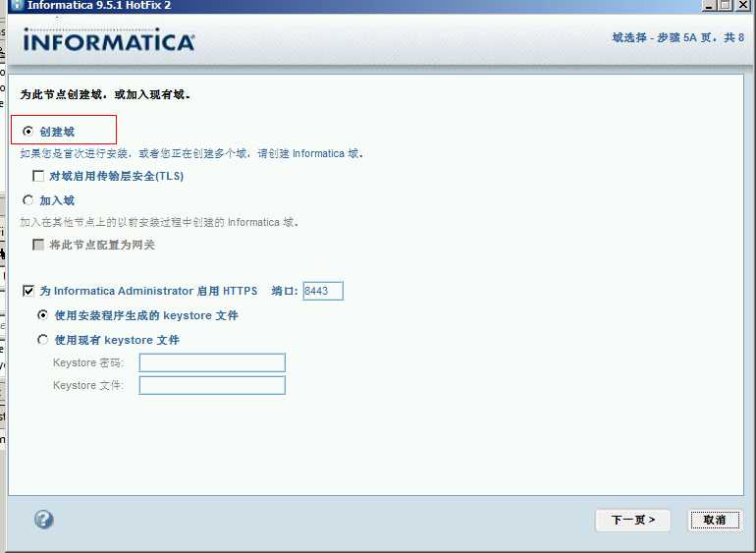Uncheck HTTPS for Informatica Administrator

(x=28, y=291)
